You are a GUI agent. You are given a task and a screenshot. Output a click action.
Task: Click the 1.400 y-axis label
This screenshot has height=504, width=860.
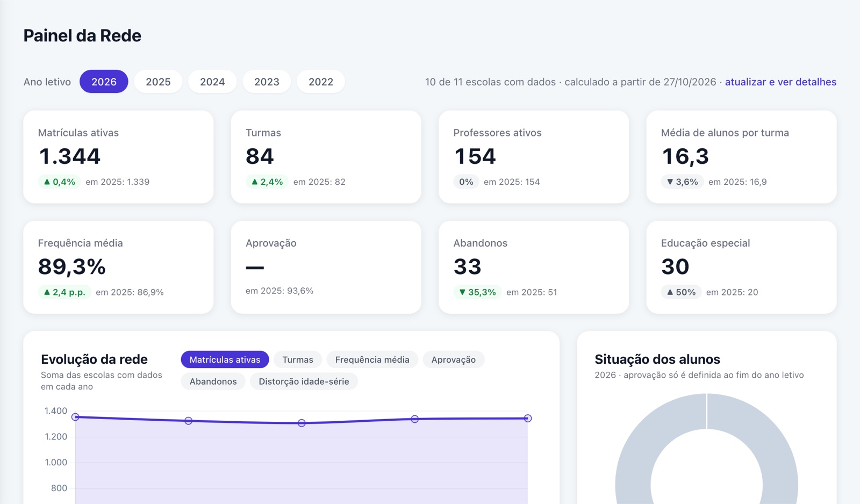coord(56,411)
